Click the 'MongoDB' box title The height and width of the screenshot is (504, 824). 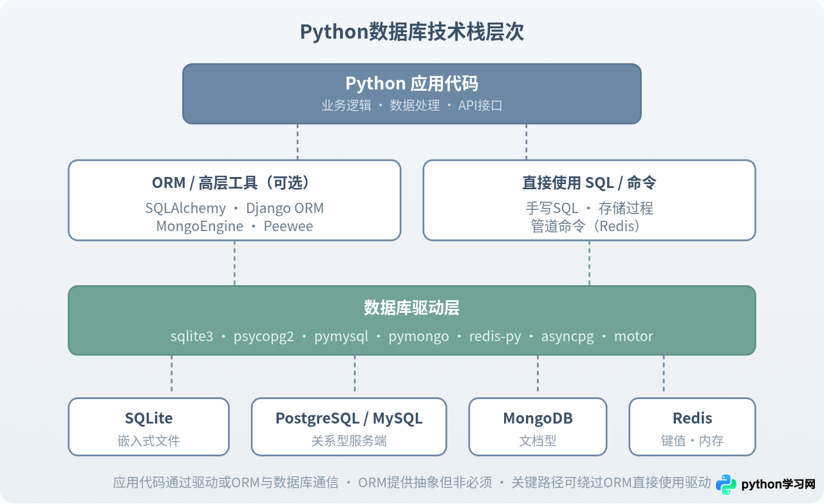click(538, 418)
